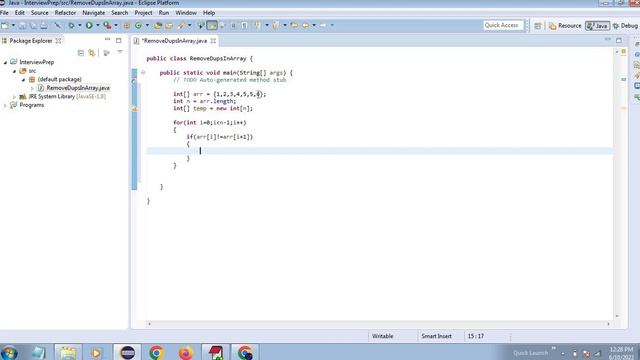Open the File menu

click(4, 13)
